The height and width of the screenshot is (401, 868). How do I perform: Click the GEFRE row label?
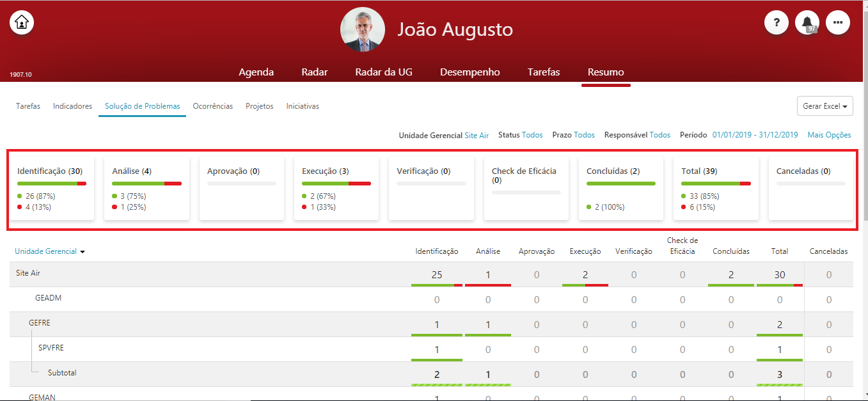click(40, 323)
